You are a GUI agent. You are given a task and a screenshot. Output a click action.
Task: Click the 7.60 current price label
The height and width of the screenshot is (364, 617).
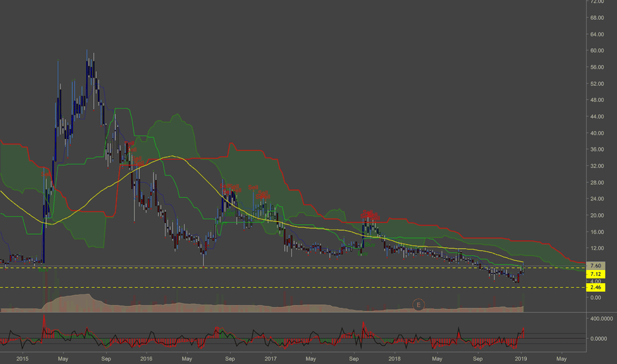click(595, 265)
